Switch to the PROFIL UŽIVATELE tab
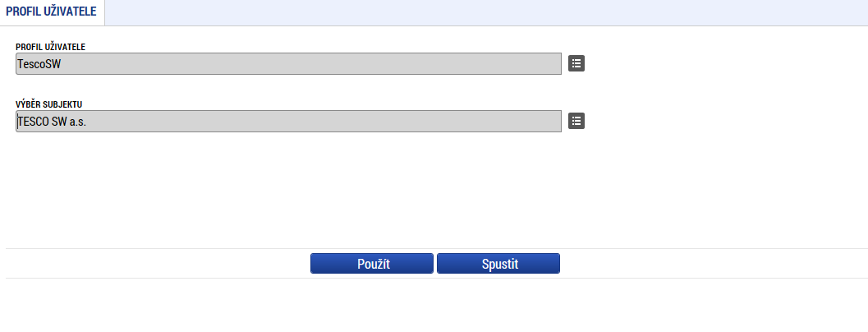The width and height of the screenshot is (868, 332). 52,12
